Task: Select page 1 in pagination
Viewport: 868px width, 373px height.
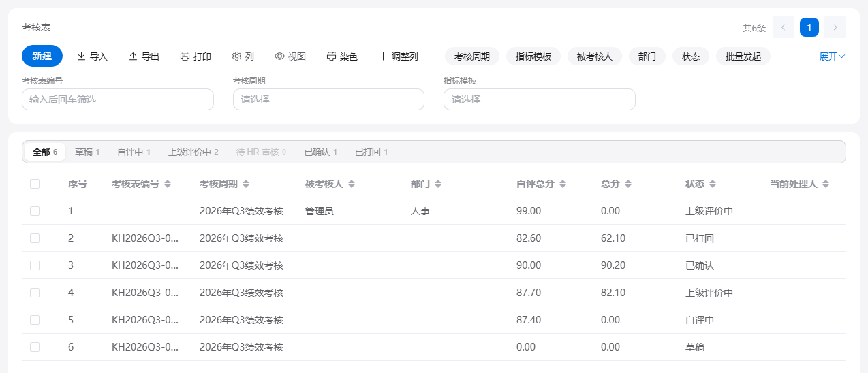Action: pyautogui.click(x=809, y=27)
